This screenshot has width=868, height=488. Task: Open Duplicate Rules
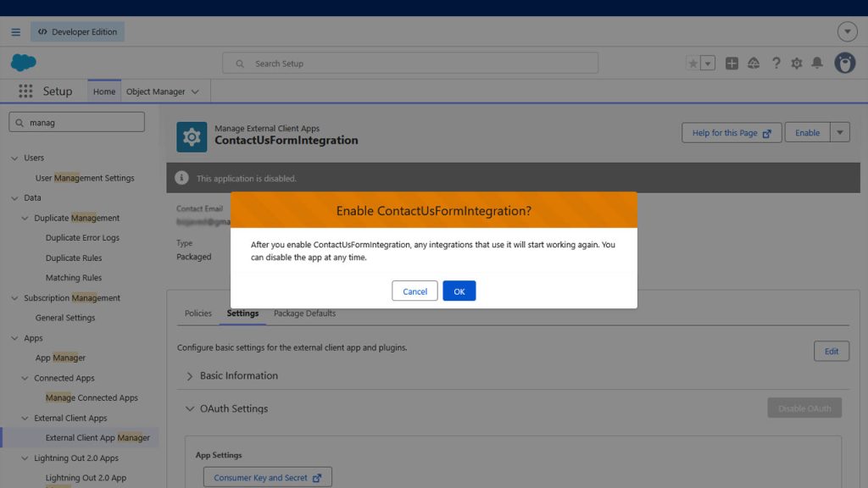[x=74, y=258]
